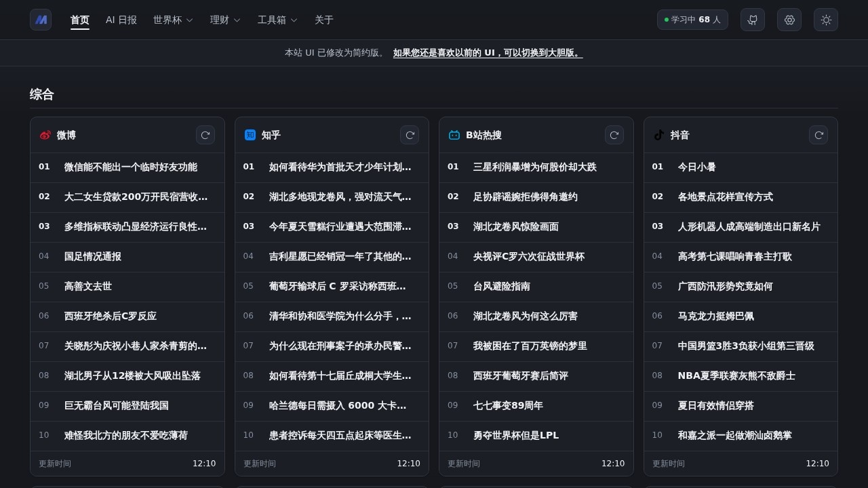This screenshot has width=868, height=488.
Task: Open the 关于 page
Action: click(324, 20)
